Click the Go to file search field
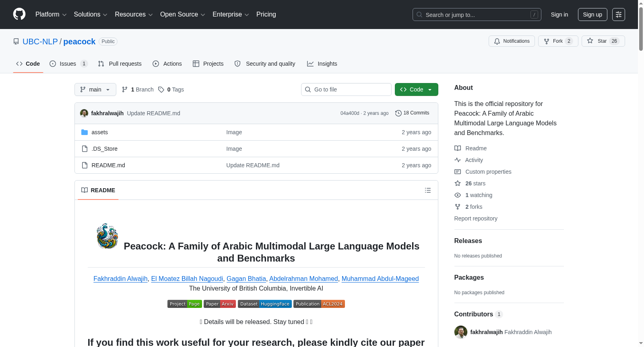Screen dimensions: 644x347 (x=346, y=89)
